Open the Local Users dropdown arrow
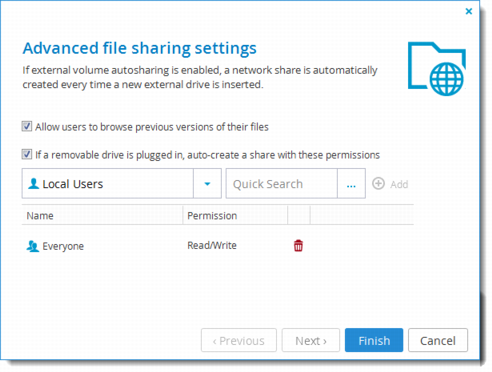 [207, 184]
